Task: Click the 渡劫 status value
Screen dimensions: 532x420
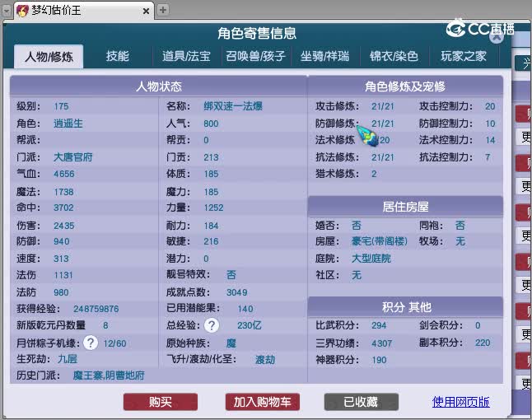Action: [x=265, y=360]
